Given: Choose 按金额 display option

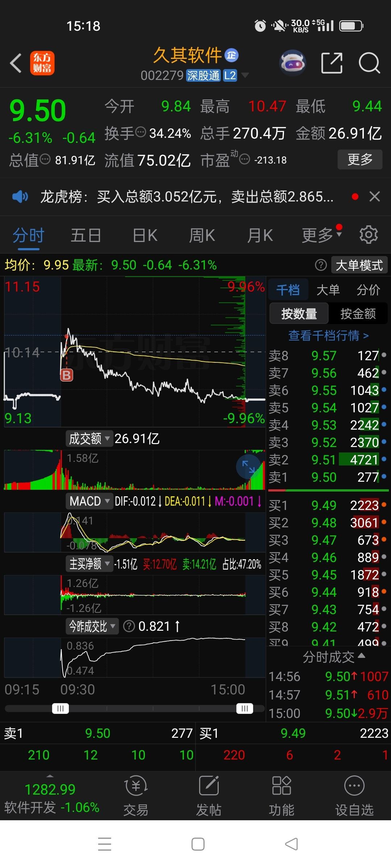Looking at the screenshot, I should 358,314.
